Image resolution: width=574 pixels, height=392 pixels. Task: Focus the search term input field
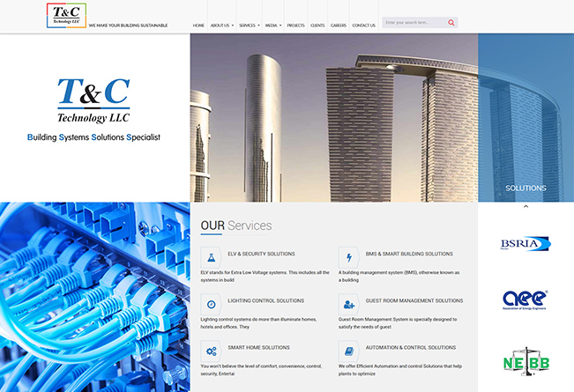(x=414, y=23)
